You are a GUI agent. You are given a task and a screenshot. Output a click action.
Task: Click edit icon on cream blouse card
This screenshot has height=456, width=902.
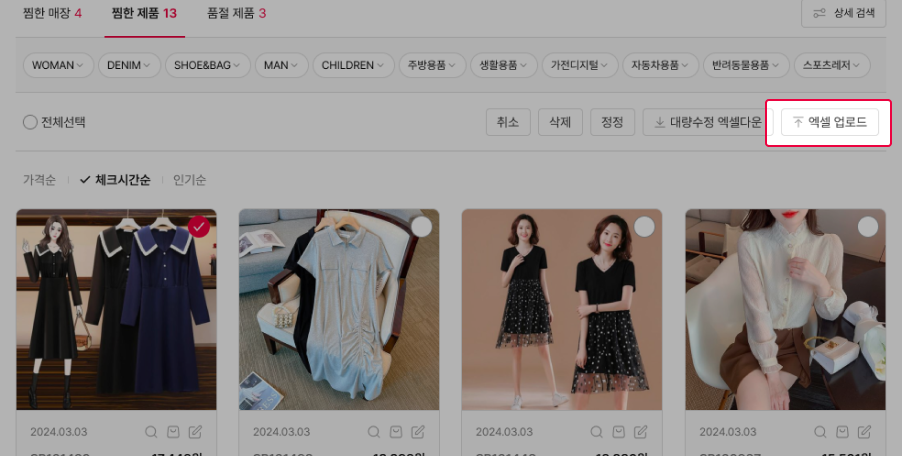coord(864,432)
